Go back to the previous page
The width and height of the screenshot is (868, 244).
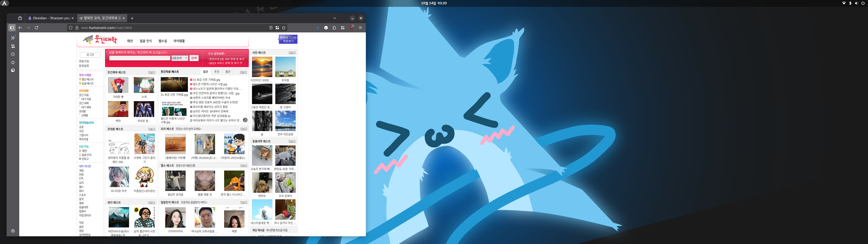[20, 28]
